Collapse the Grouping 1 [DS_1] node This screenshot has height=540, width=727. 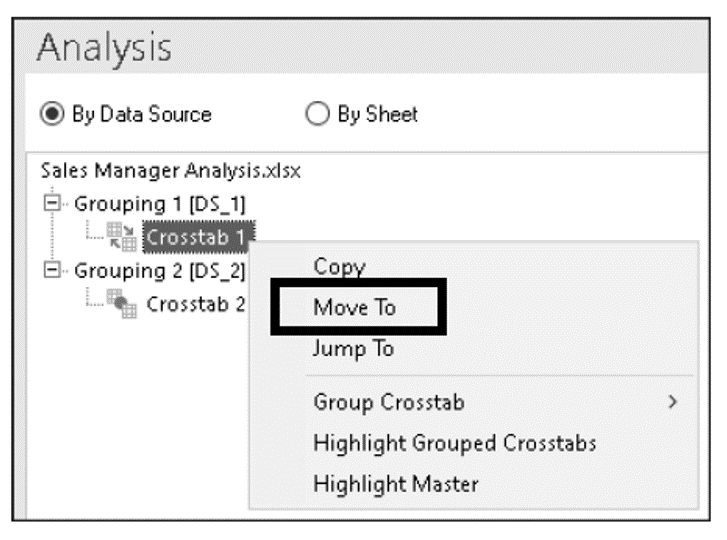pyautogui.click(x=52, y=203)
